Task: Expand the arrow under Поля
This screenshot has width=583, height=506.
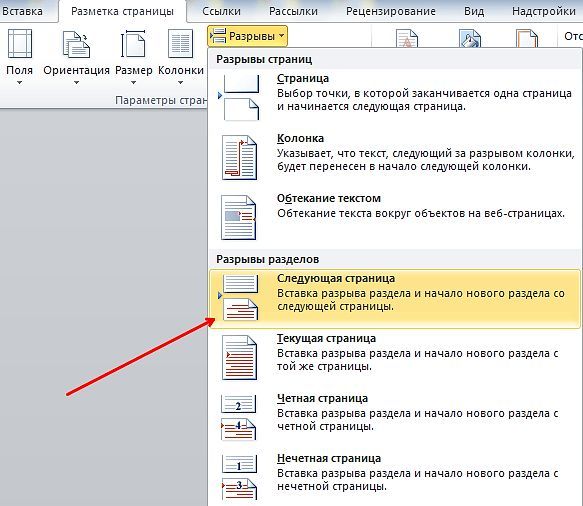Action: 19,83
